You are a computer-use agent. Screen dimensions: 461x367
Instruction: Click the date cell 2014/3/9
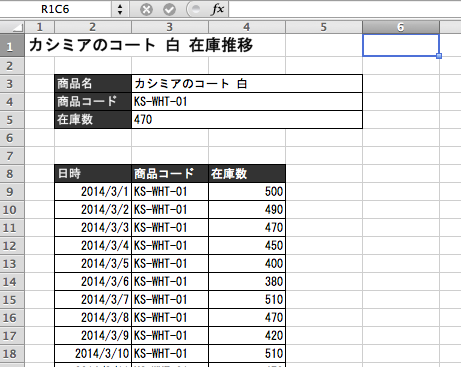click(93, 336)
